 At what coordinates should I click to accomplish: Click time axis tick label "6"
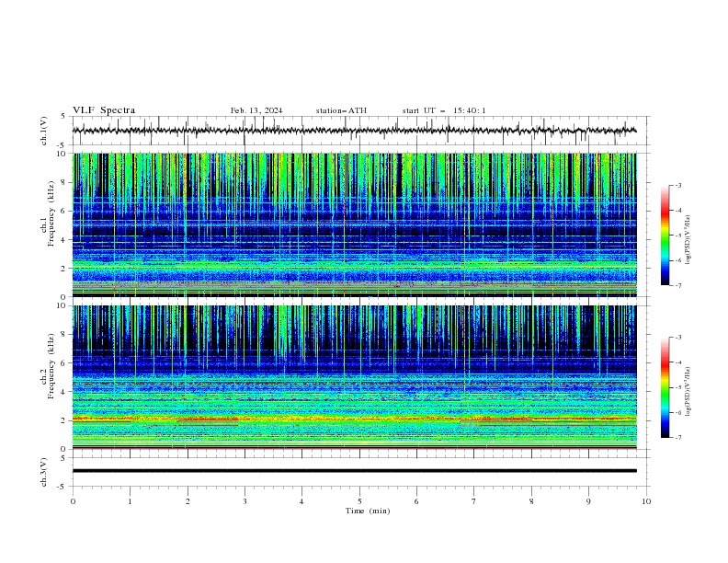(x=416, y=501)
